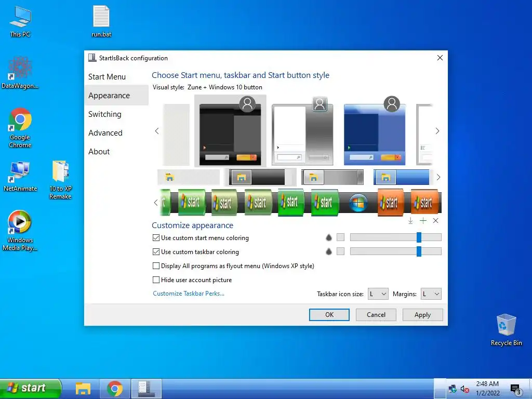
Task: Pick the Windows 7 orb start button
Action: (x=358, y=203)
